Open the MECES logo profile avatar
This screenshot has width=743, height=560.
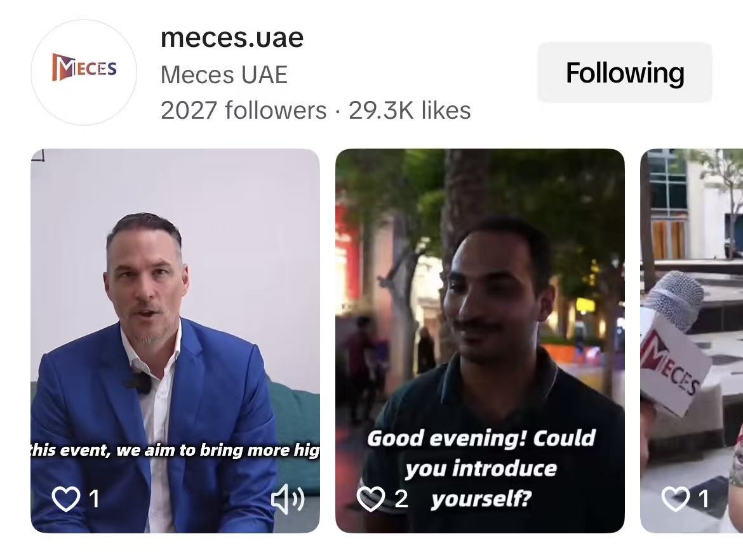pyautogui.click(x=84, y=72)
